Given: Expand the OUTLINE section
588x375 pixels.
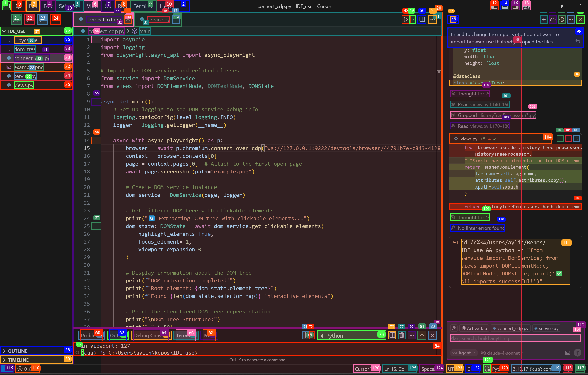Looking at the screenshot, I should click(x=36, y=351).
